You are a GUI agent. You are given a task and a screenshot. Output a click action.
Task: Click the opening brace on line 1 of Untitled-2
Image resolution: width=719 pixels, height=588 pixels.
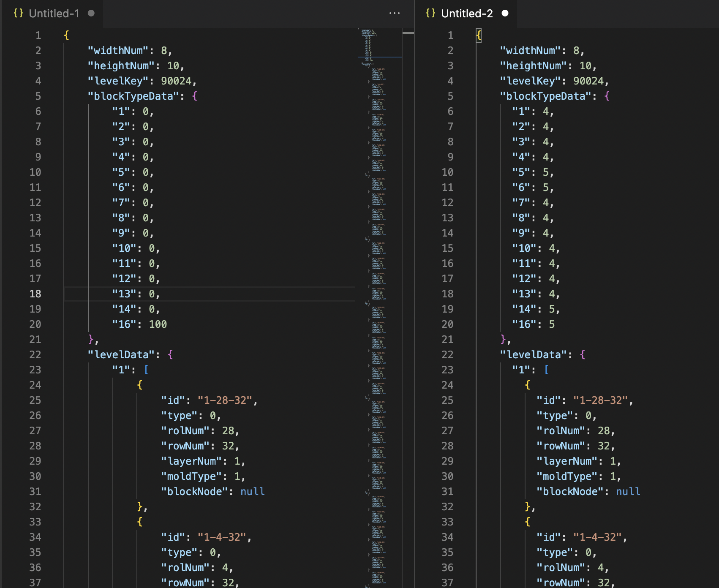pyautogui.click(x=478, y=35)
